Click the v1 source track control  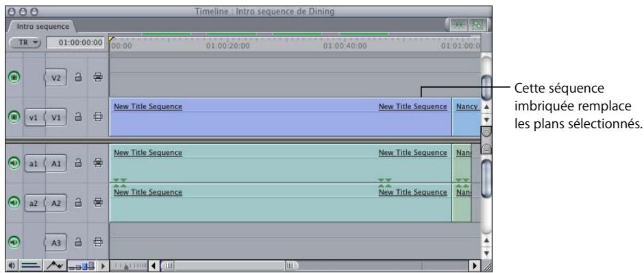point(34,117)
